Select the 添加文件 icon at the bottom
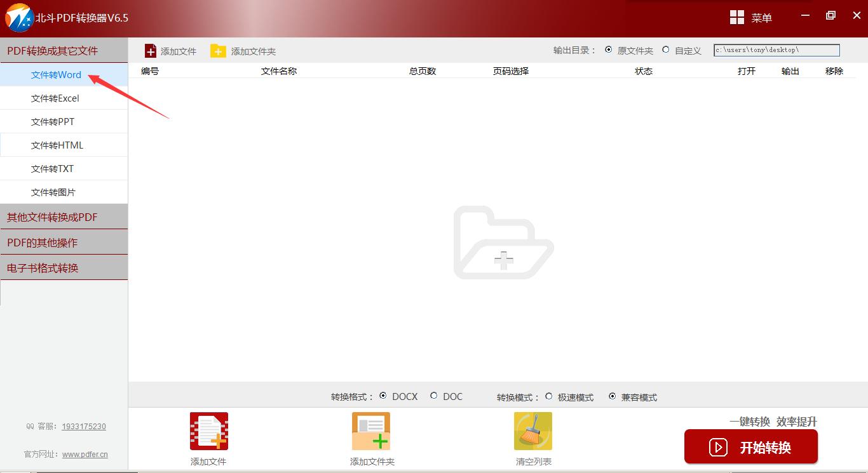Screen dimensions: 868x473 208,431
